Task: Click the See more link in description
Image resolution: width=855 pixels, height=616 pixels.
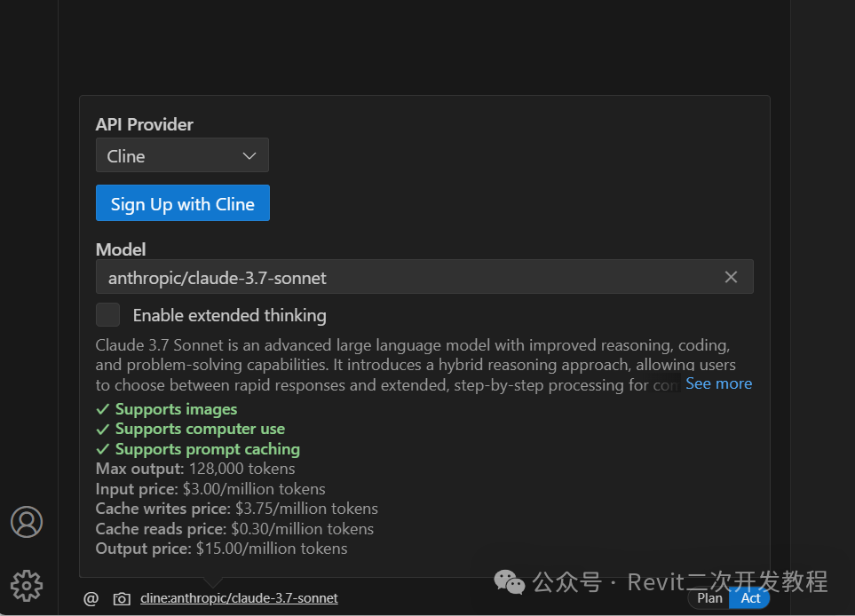Action: (x=718, y=383)
